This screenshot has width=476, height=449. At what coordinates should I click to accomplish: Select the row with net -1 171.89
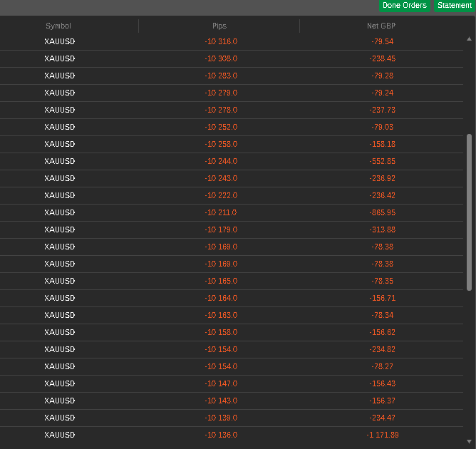(232, 435)
